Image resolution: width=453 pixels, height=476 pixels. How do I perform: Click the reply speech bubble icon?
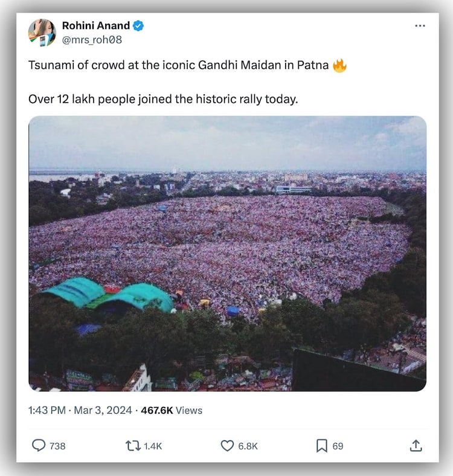click(39, 446)
